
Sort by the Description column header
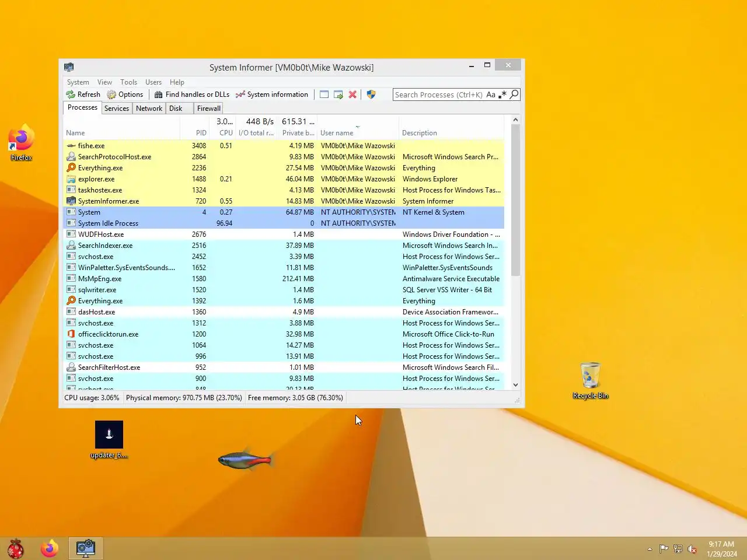click(451, 128)
